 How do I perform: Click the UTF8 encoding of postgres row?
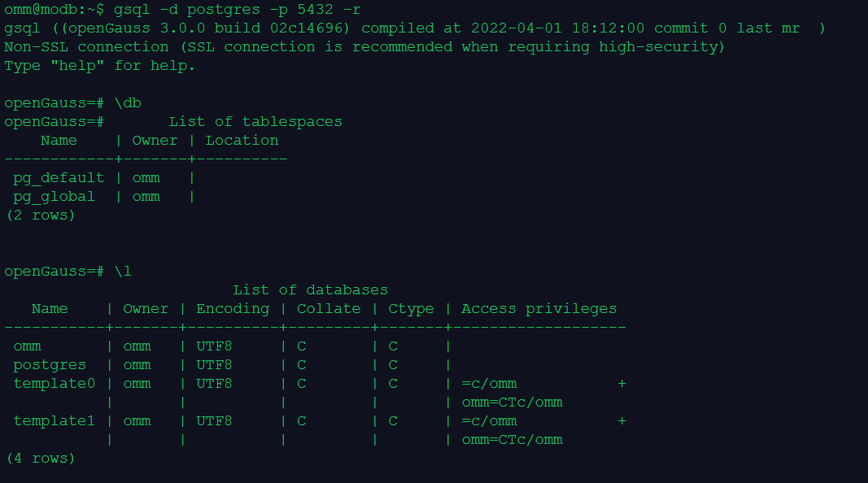tap(214, 364)
